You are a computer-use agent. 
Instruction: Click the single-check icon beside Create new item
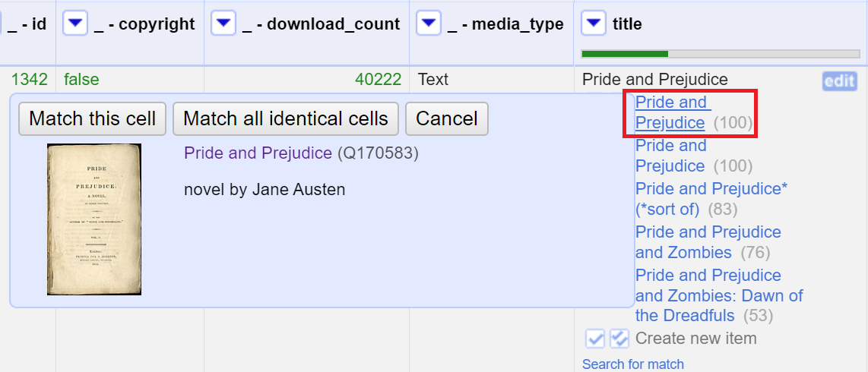coord(595,339)
